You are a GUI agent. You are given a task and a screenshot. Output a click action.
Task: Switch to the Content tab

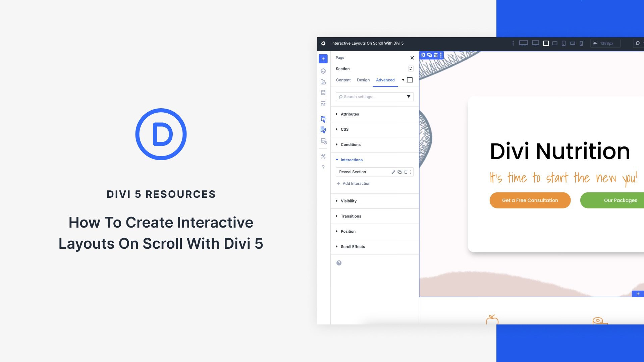point(343,80)
